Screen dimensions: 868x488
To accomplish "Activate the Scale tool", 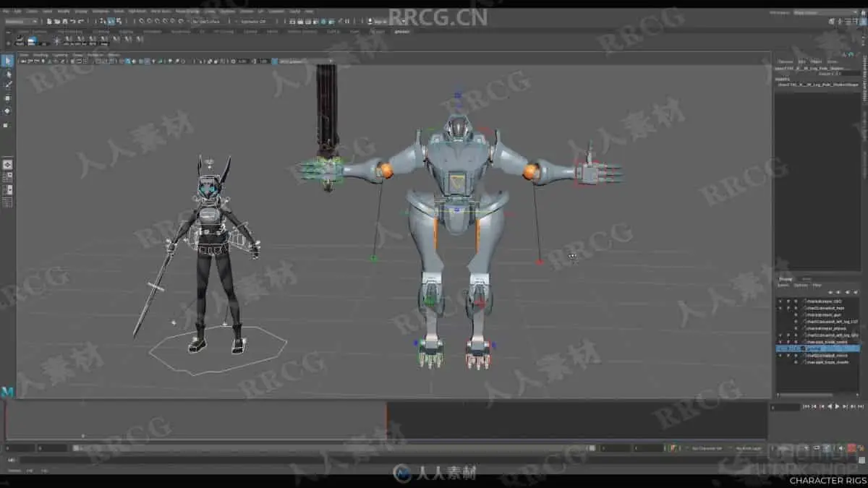I will pos(7,124).
